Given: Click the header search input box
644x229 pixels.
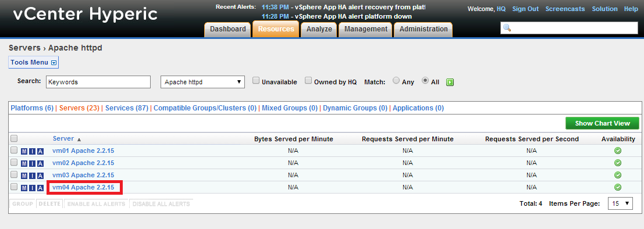Looking at the screenshot, I should (570, 28).
